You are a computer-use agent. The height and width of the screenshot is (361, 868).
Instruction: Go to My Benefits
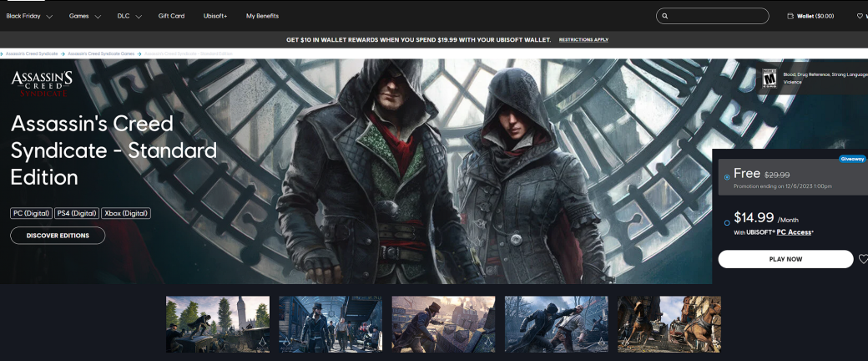(x=262, y=16)
